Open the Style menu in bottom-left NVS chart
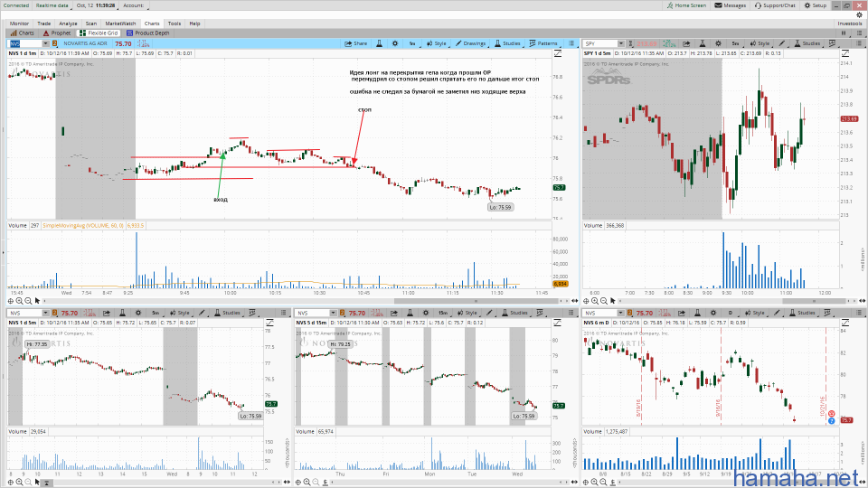 point(180,313)
